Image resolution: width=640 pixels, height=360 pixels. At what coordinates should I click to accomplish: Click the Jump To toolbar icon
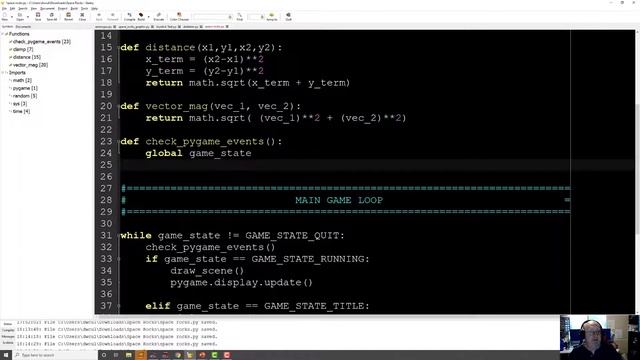[x=272, y=16]
